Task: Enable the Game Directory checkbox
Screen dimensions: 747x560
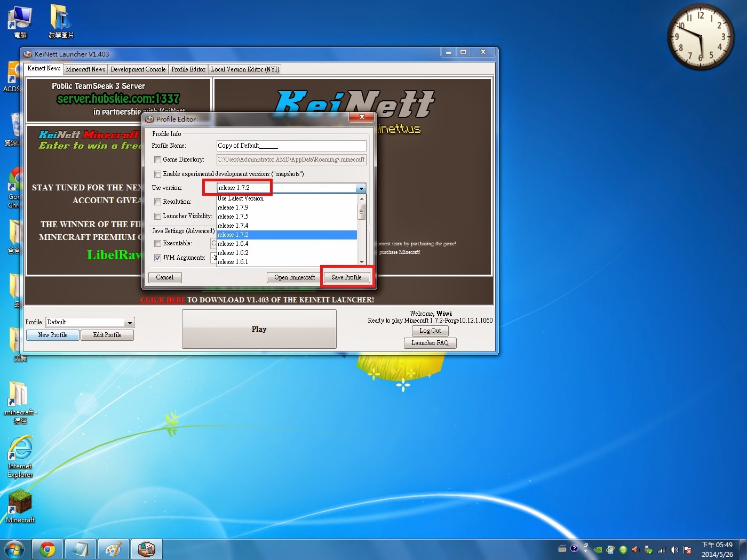Action: (x=157, y=159)
